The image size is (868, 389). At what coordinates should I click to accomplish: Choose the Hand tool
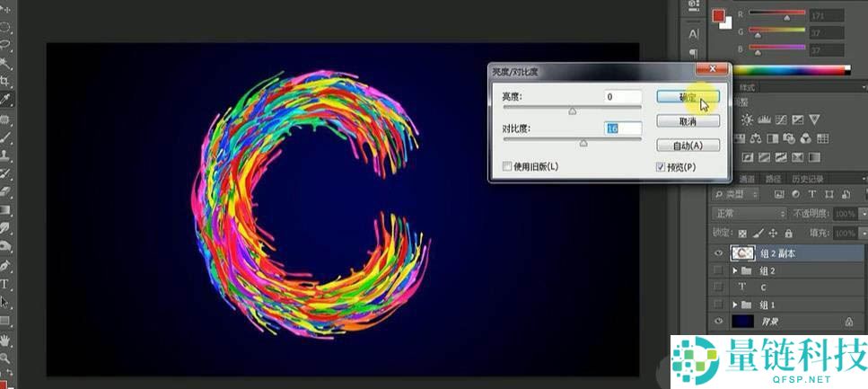click(5, 340)
